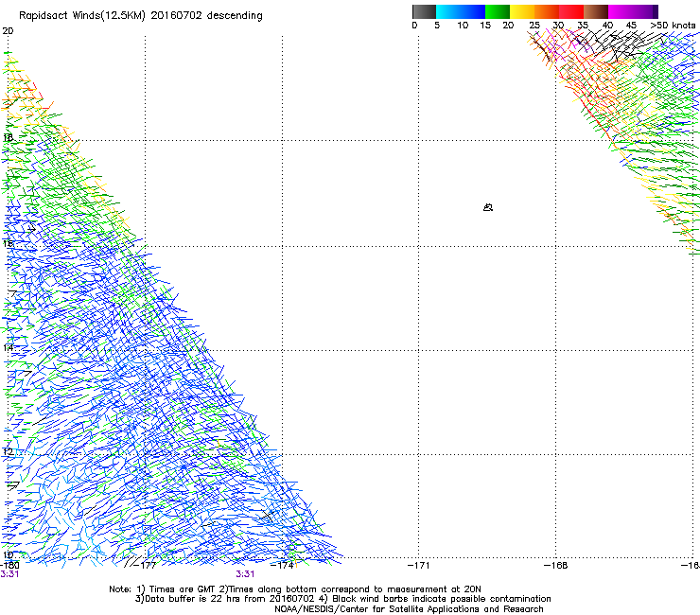The width and height of the screenshot is (700, 615).
Task: Click the longitude axis label '-174'
Action: (282, 565)
